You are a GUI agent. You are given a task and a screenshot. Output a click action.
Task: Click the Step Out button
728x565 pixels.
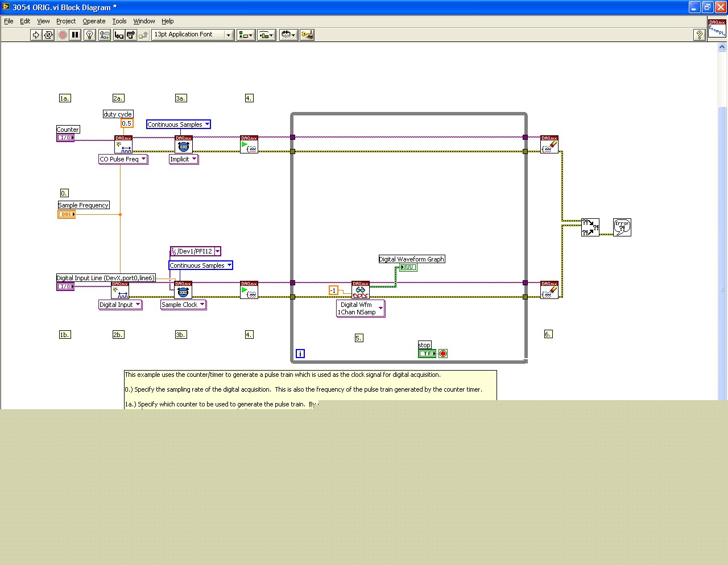click(143, 35)
